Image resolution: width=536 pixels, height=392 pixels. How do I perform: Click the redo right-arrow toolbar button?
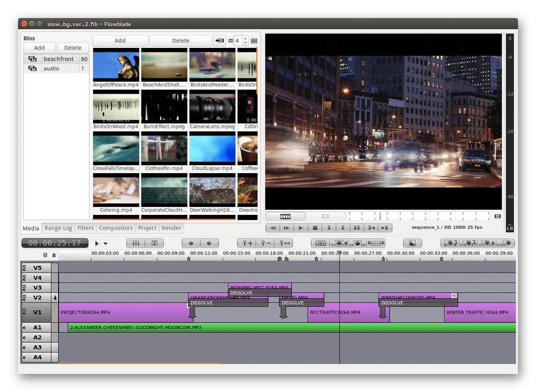coord(209,243)
